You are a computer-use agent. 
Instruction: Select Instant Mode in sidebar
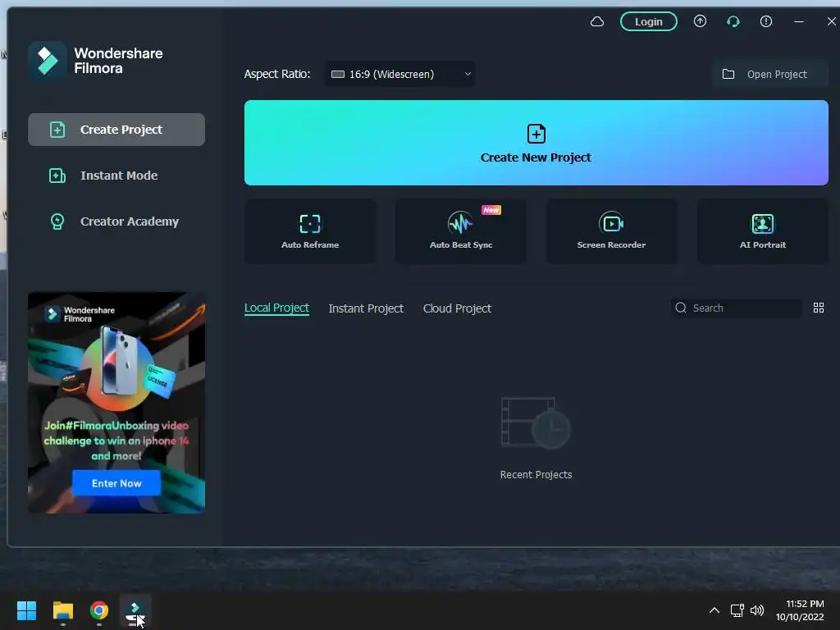[x=116, y=176]
